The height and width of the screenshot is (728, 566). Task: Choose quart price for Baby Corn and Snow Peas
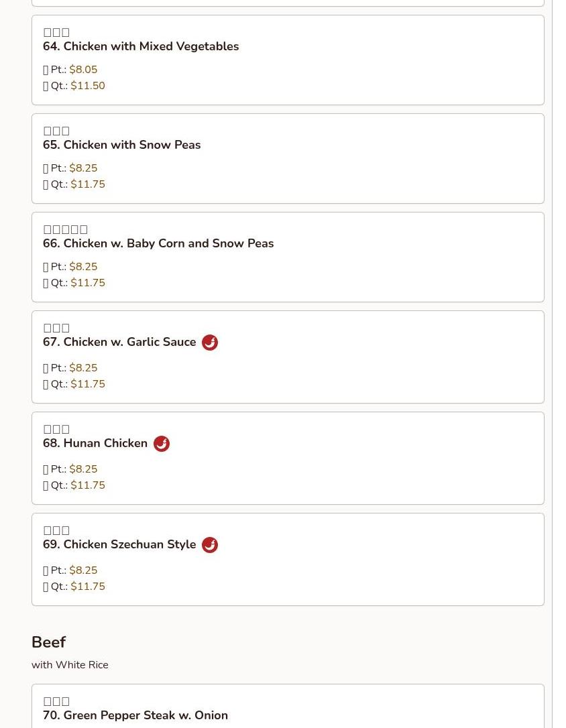coord(88,283)
